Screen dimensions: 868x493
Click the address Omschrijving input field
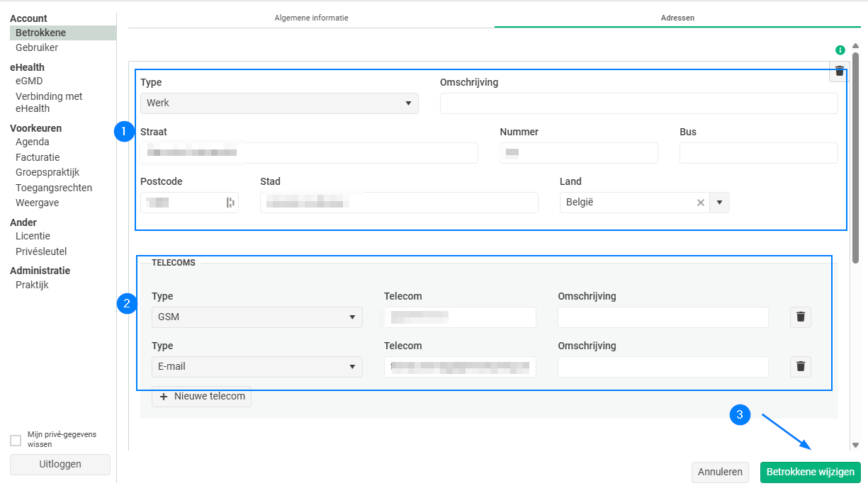[x=638, y=103]
